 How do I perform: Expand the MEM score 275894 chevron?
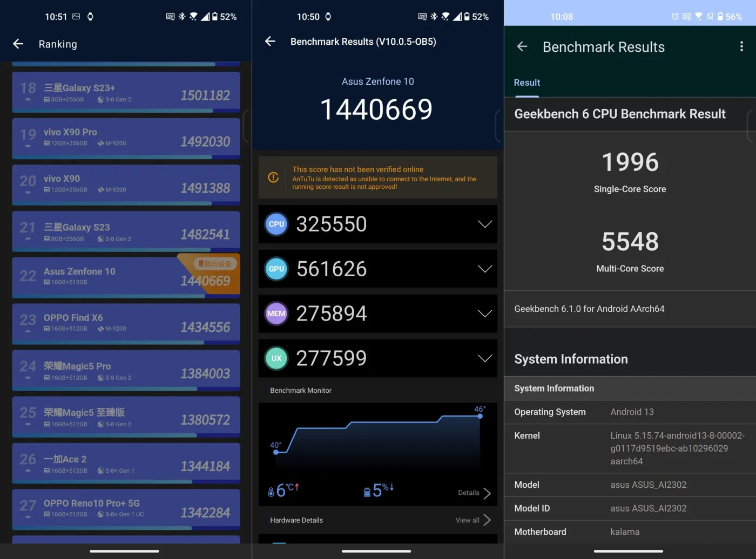[x=484, y=313]
